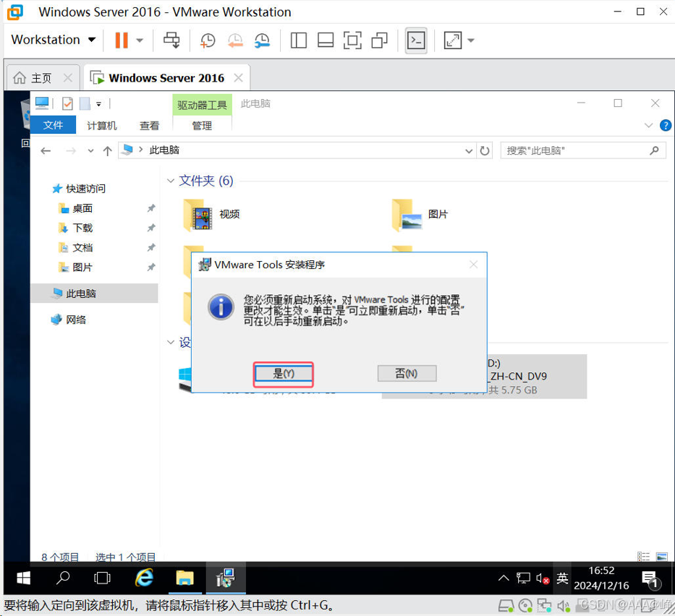The image size is (675, 616).
Task: Expand the Explorer ribbon chevron
Action: coord(648,125)
